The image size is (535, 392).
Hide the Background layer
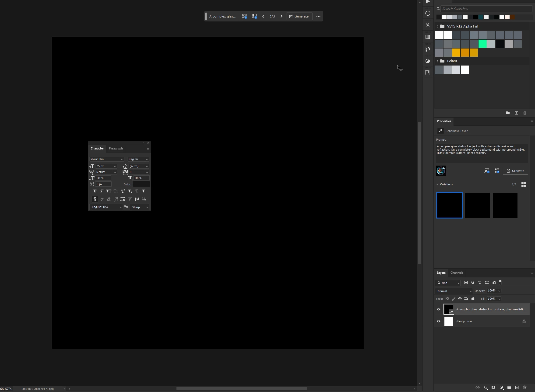click(439, 322)
